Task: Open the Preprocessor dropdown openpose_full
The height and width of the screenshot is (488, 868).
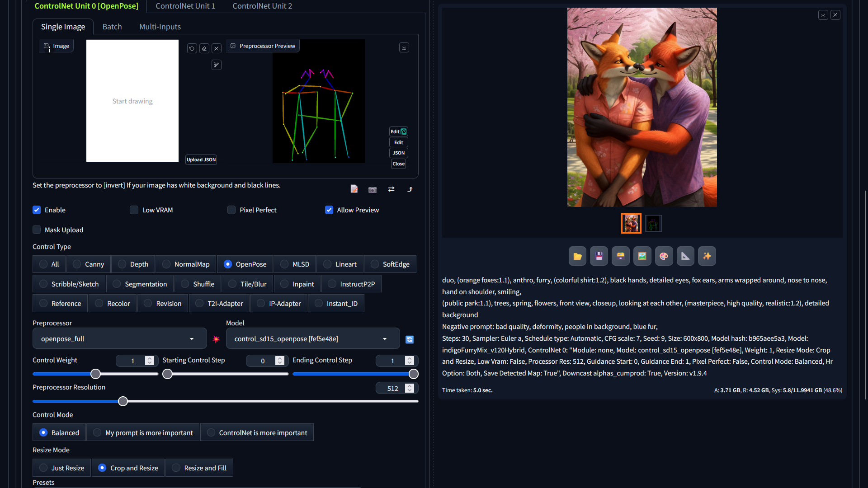Action: pyautogui.click(x=119, y=338)
